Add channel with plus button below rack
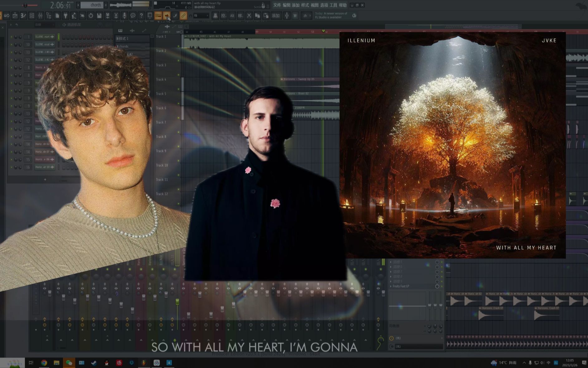Image resolution: width=588 pixels, height=368 pixels. [45, 179]
